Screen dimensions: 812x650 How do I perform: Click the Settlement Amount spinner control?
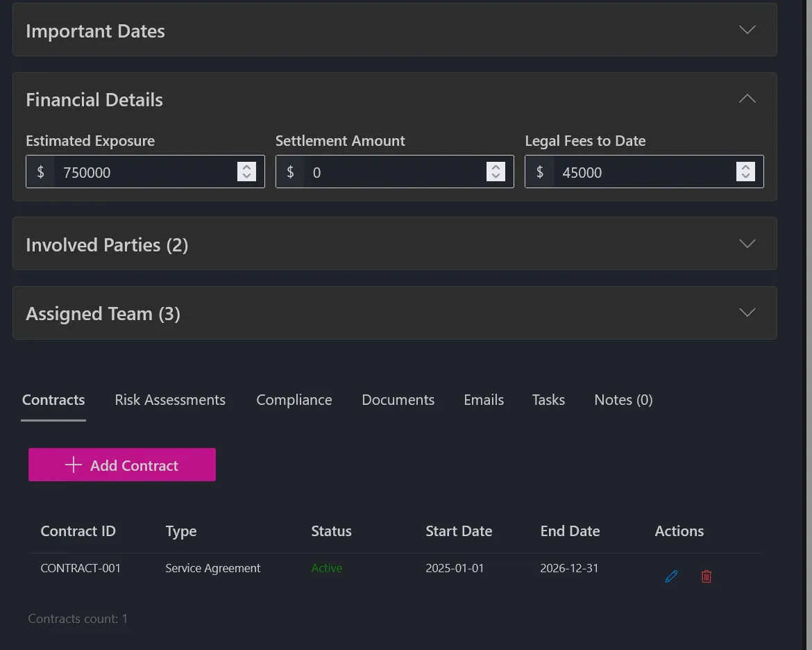tap(496, 172)
